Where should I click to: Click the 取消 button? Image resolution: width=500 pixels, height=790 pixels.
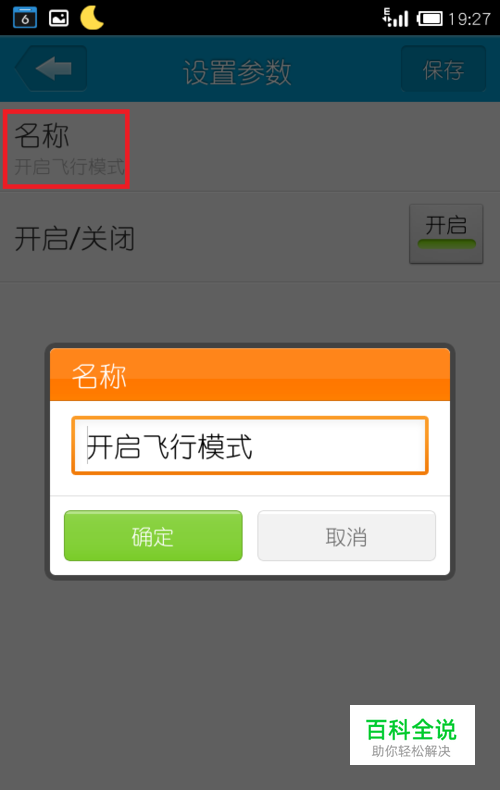(x=347, y=536)
